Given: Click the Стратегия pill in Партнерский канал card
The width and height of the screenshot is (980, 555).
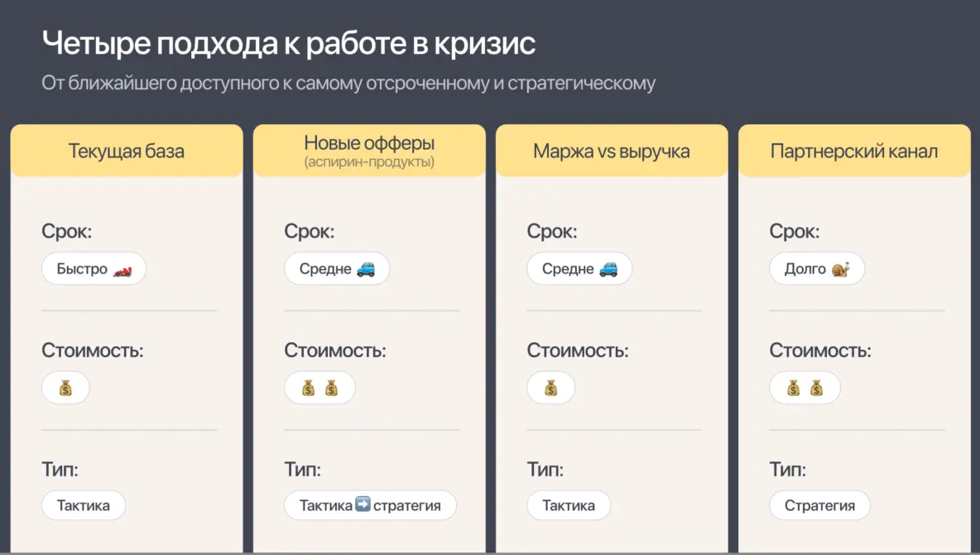Looking at the screenshot, I should (x=819, y=505).
